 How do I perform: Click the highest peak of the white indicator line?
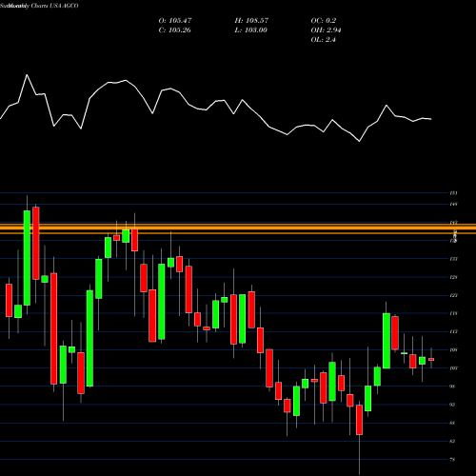click(x=27, y=75)
